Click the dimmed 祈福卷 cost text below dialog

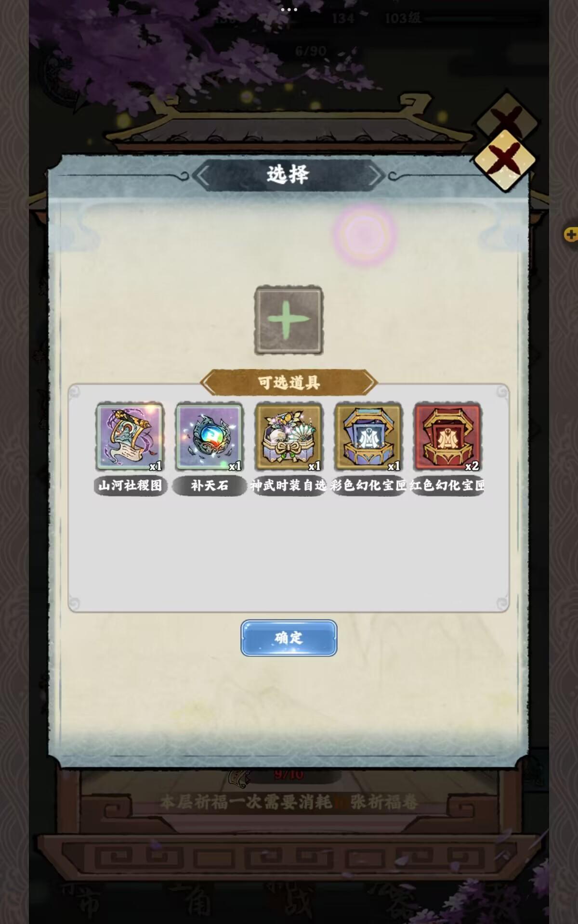(289, 802)
